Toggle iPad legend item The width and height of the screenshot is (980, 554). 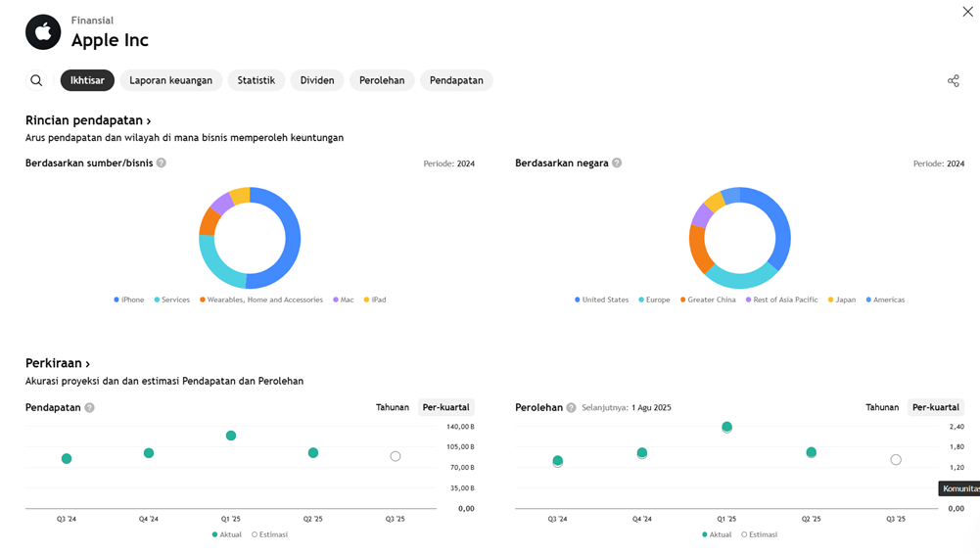coord(375,300)
